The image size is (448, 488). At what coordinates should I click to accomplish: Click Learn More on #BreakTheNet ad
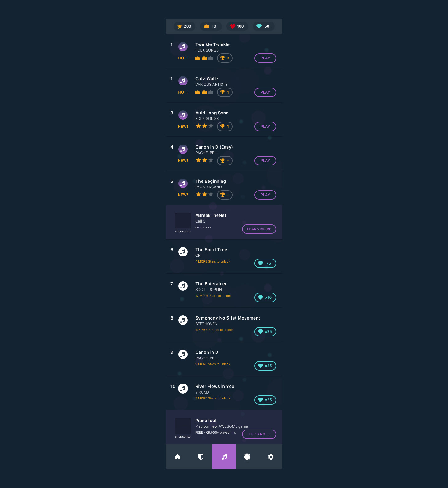pyautogui.click(x=259, y=229)
